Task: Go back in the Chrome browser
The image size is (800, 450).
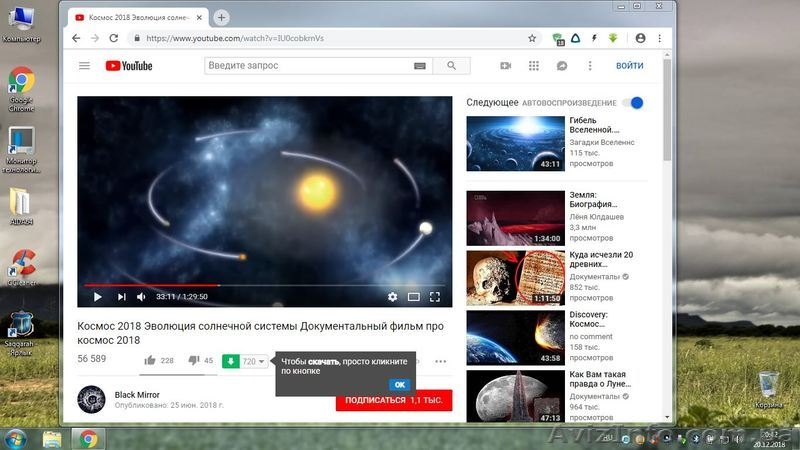Action: click(76, 38)
